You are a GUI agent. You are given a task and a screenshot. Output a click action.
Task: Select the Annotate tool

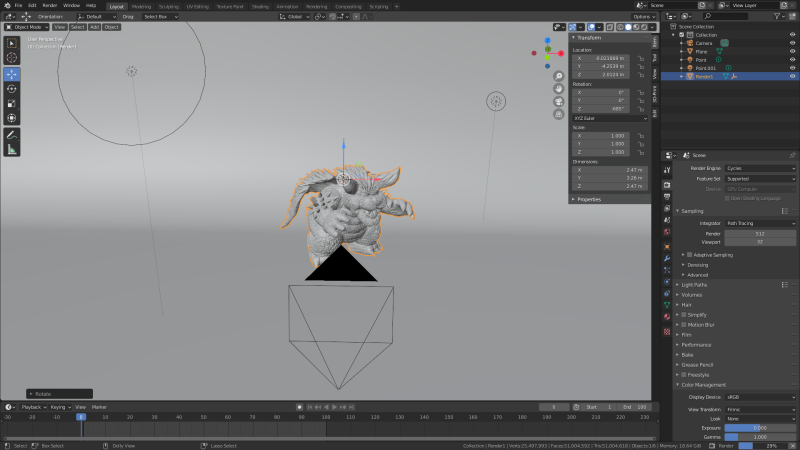click(x=12, y=134)
